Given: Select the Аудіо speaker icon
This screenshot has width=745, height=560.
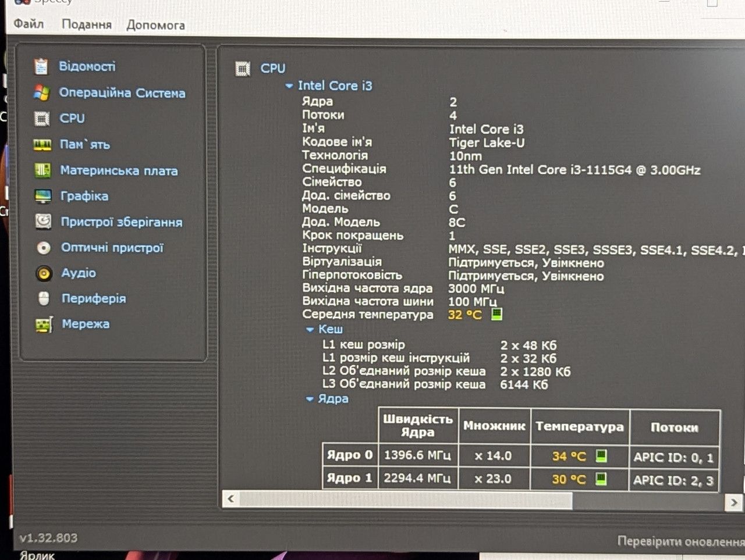Looking at the screenshot, I should [44, 273].
